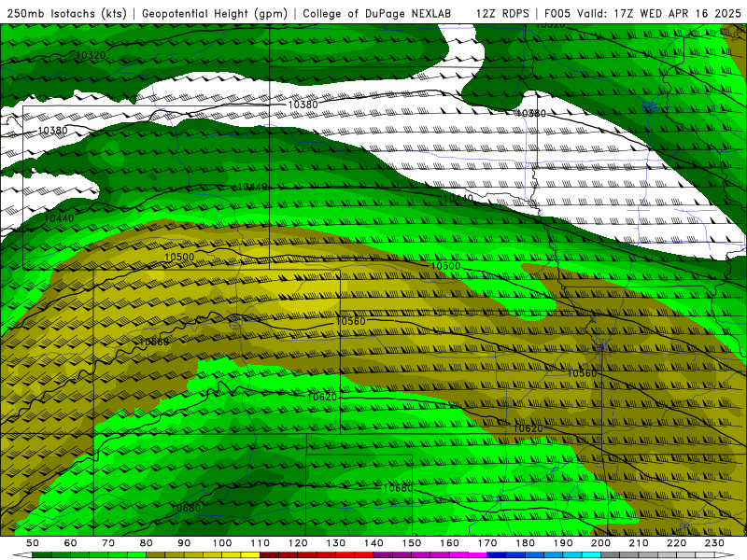The image size is (747, 560).
Task: Select the bright yellow 105-110 kt legend swatch
Action: click(x=250, y=555)
